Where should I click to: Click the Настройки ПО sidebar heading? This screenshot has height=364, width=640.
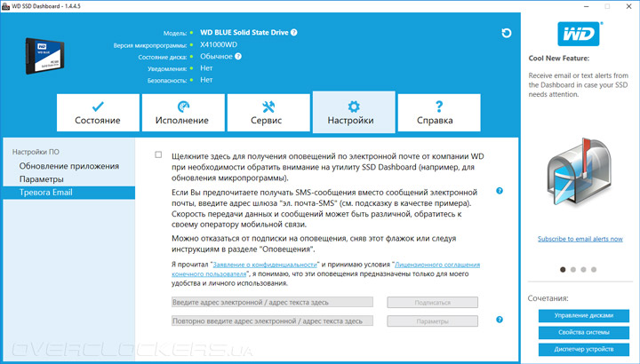(x=36, y=152)
